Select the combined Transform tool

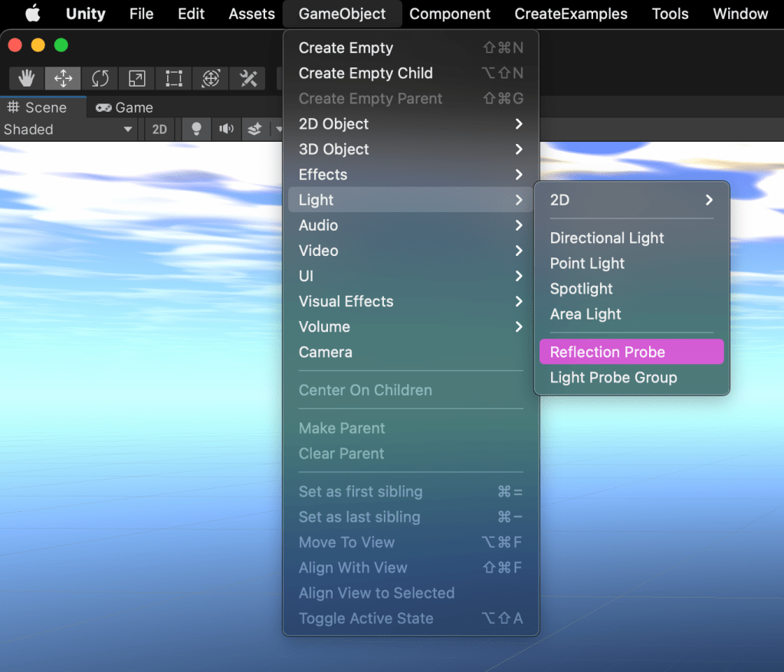click(210, 78)
